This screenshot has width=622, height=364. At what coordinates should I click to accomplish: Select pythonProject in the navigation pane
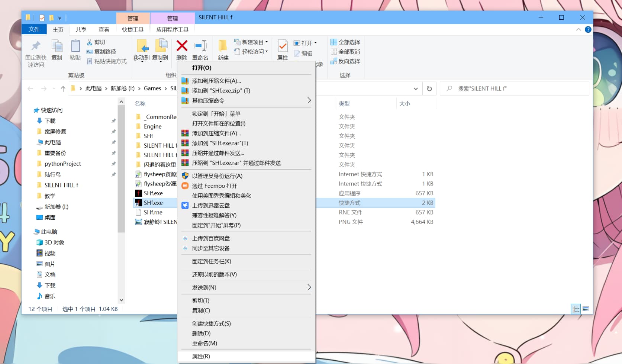pyautogui.click(x=62, y=164)
